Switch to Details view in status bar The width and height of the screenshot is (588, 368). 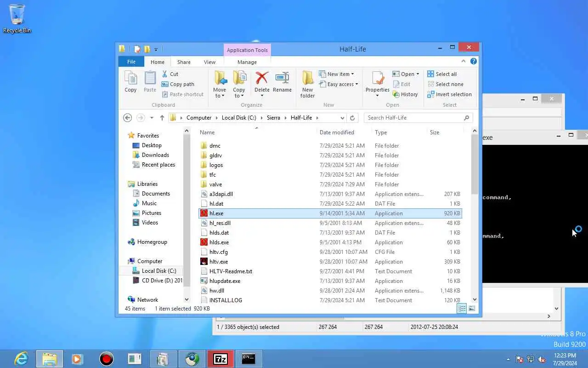[462, 309]
